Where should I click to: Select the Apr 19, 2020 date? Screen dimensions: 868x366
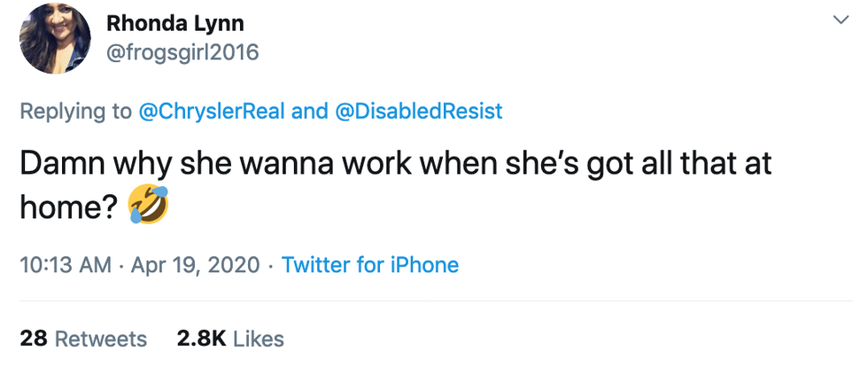[197, 265]
